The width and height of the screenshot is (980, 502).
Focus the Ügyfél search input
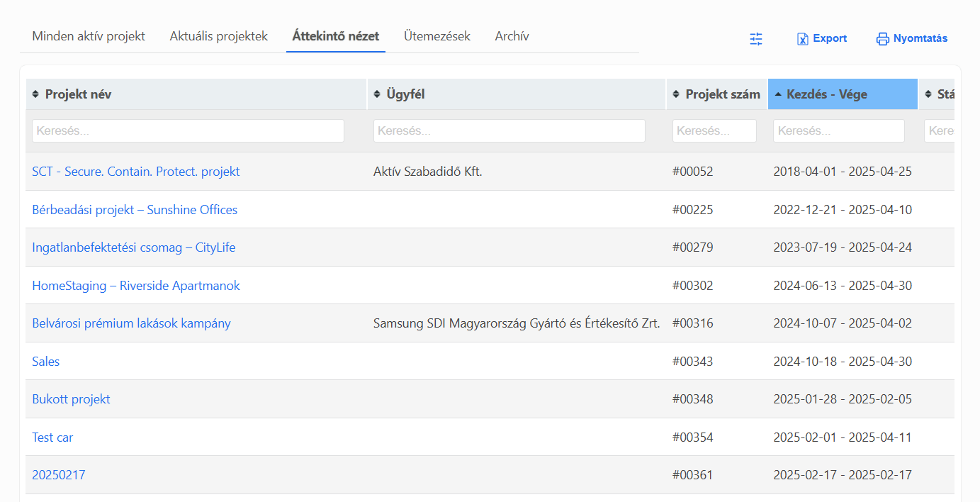coord(509,131)
